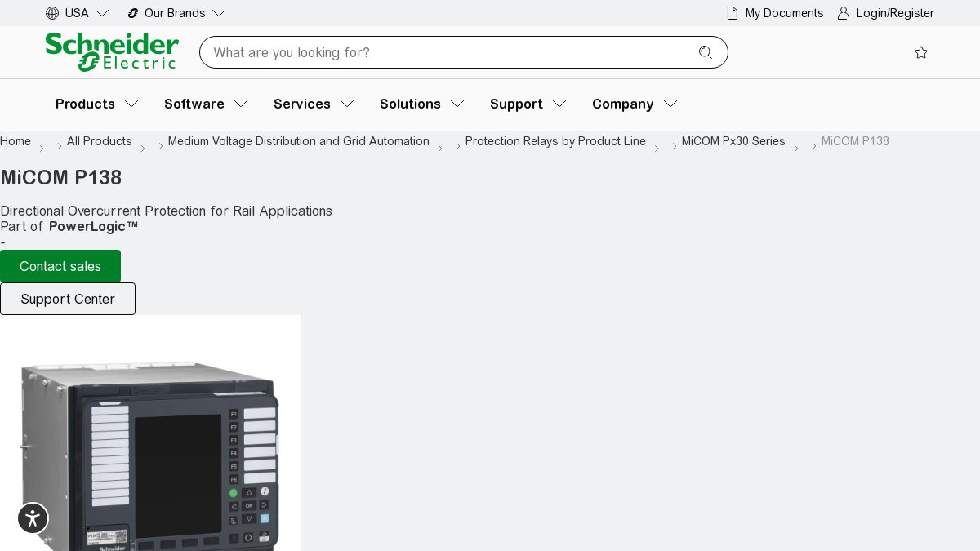Click the favorites star icon
980x551 pixels.
921,52
